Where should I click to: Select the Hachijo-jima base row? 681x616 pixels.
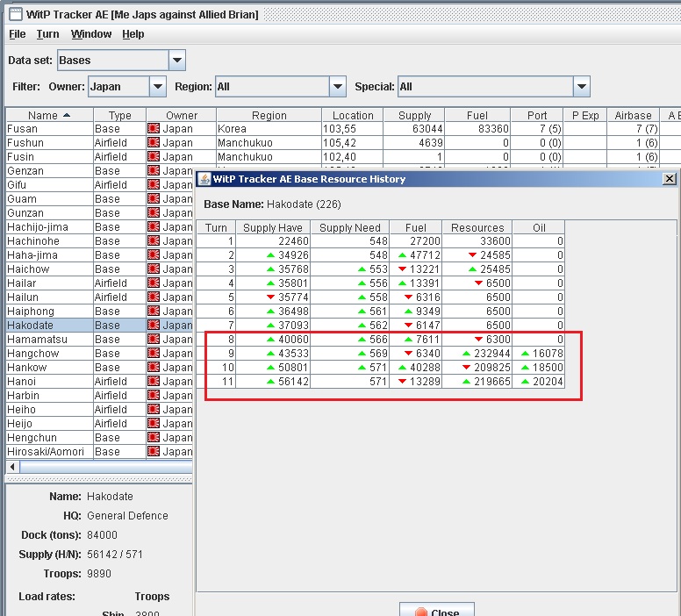click(x=99, y=226)
